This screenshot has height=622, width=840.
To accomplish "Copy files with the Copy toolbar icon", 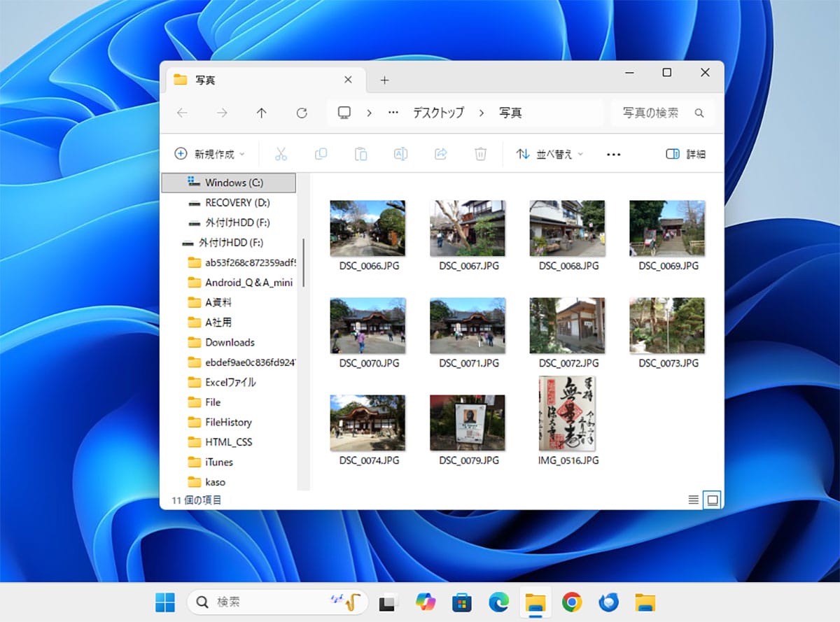I will click(321, 153).
